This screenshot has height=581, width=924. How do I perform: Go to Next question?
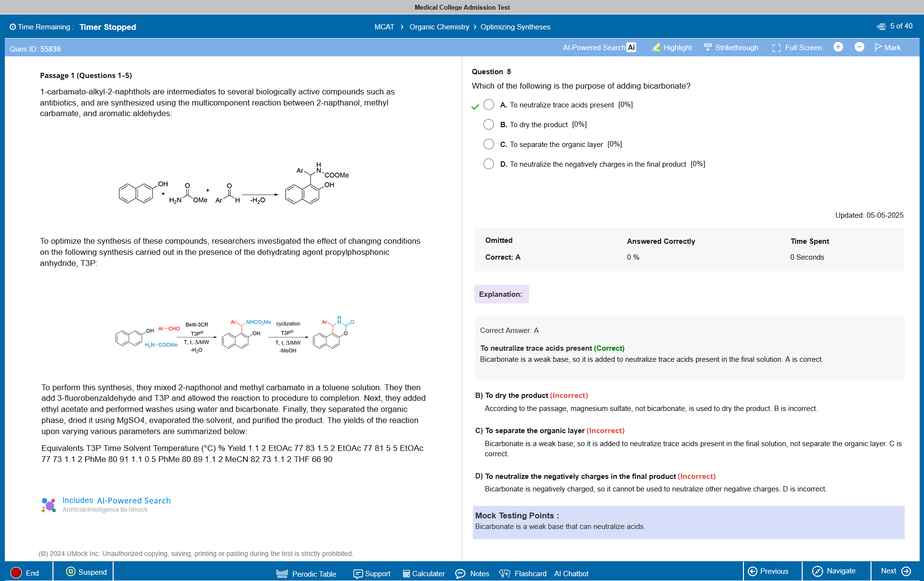(896, 571)
